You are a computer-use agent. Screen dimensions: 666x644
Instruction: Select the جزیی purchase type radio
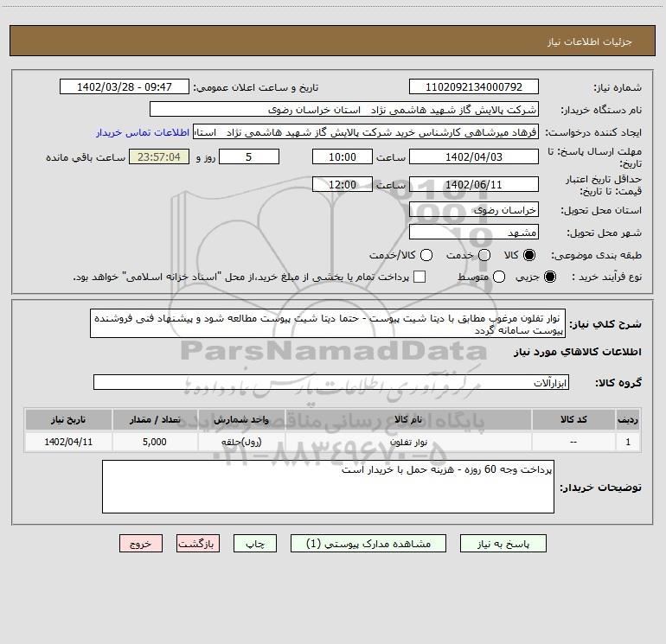(549, 277)
